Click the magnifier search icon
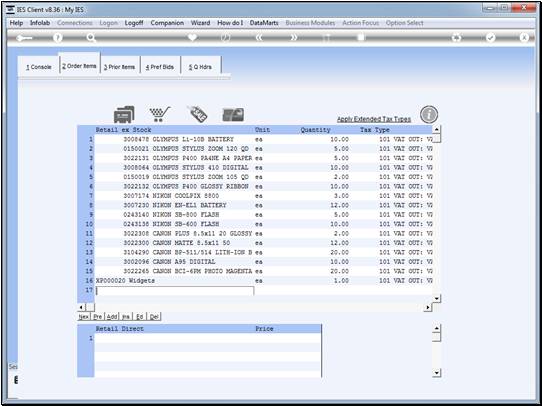This screenshot has height=406, width=542. pyautogui.click(x=91, y=38)
